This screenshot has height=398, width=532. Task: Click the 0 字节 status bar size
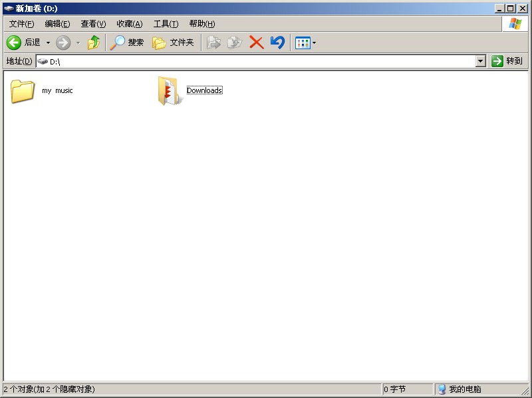pyautogui.click(x=394, y=389)
